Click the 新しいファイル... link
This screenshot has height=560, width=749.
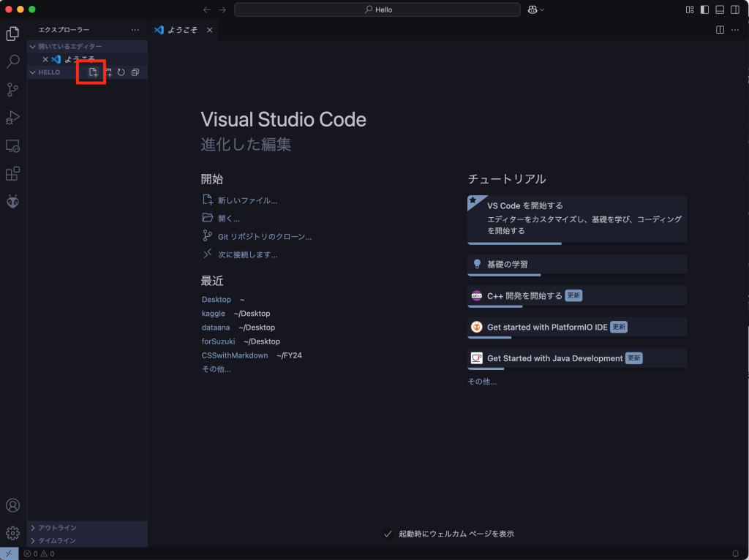point(247,200)
